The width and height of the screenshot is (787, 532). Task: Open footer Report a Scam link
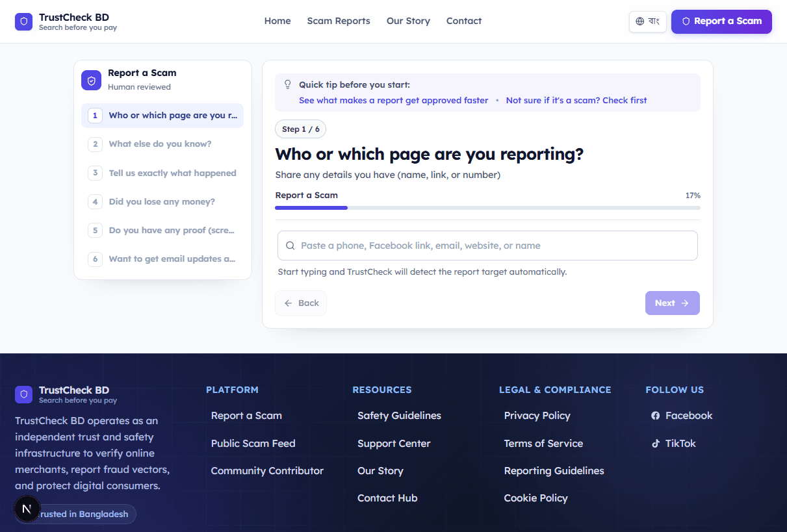[x=246, y=416]
